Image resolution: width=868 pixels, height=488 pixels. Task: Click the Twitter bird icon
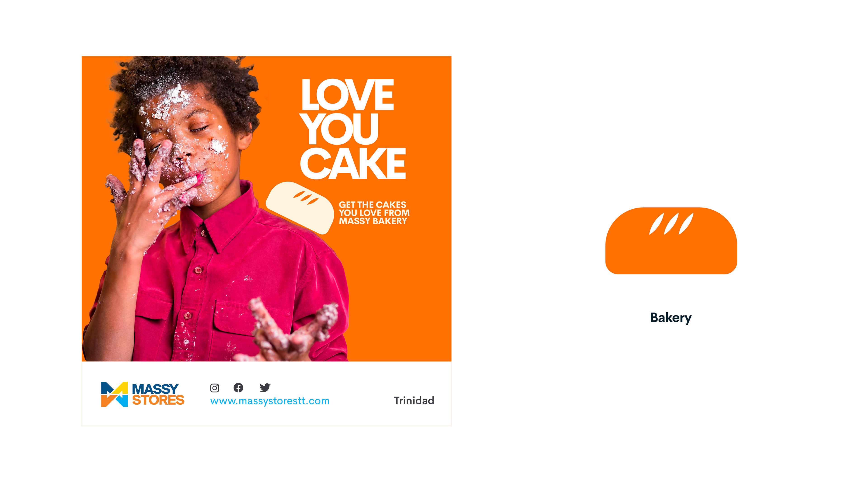[265, 388]
